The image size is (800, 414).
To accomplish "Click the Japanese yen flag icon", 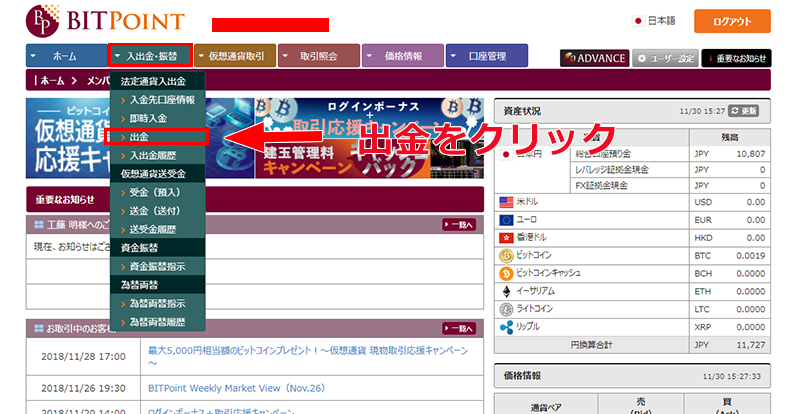I will (x=506, y=154).
